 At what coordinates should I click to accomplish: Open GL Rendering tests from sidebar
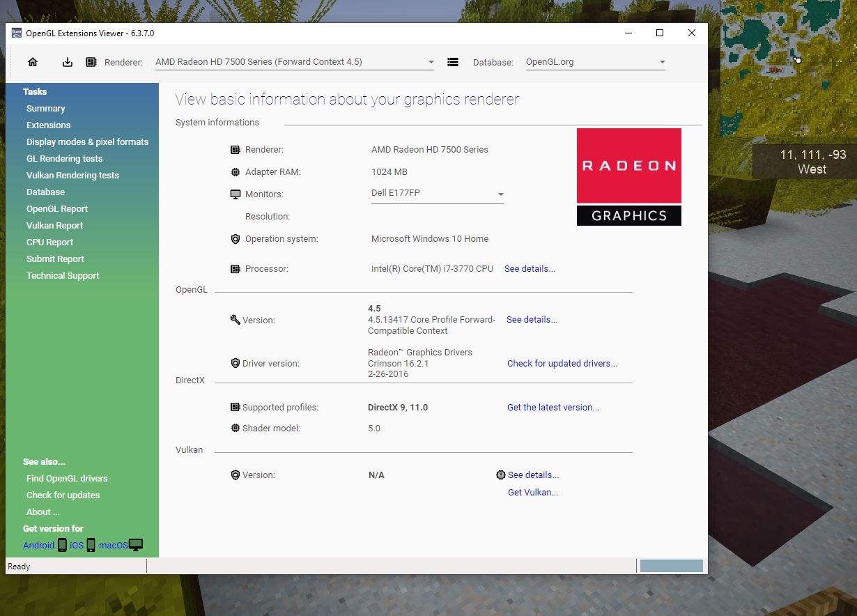[x=64, y=159]
